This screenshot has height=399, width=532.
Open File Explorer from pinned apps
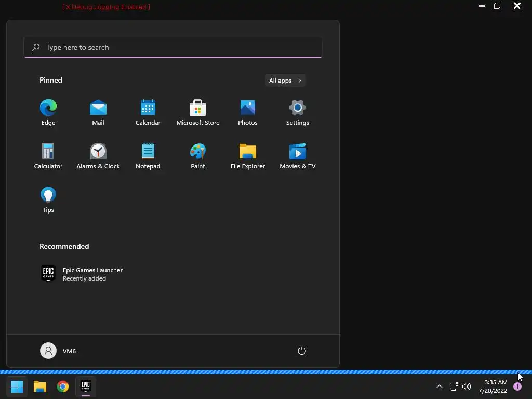tap(248, 156)
